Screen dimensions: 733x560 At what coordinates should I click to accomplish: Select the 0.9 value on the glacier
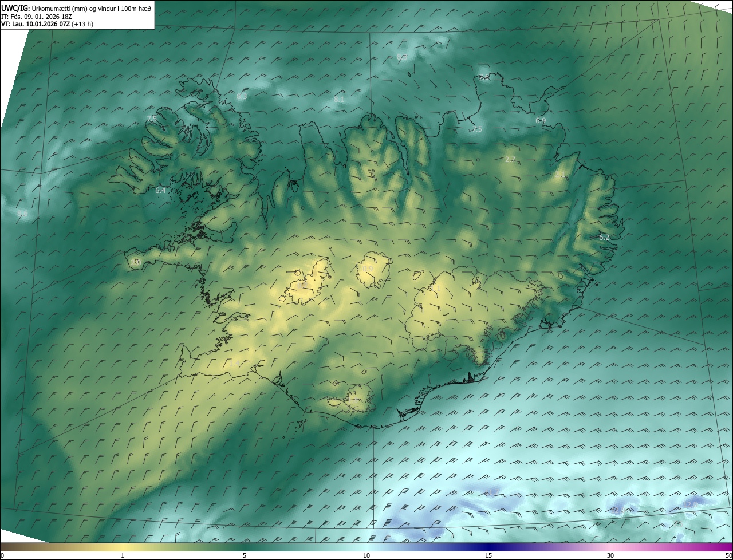click(x=368, y=269)
